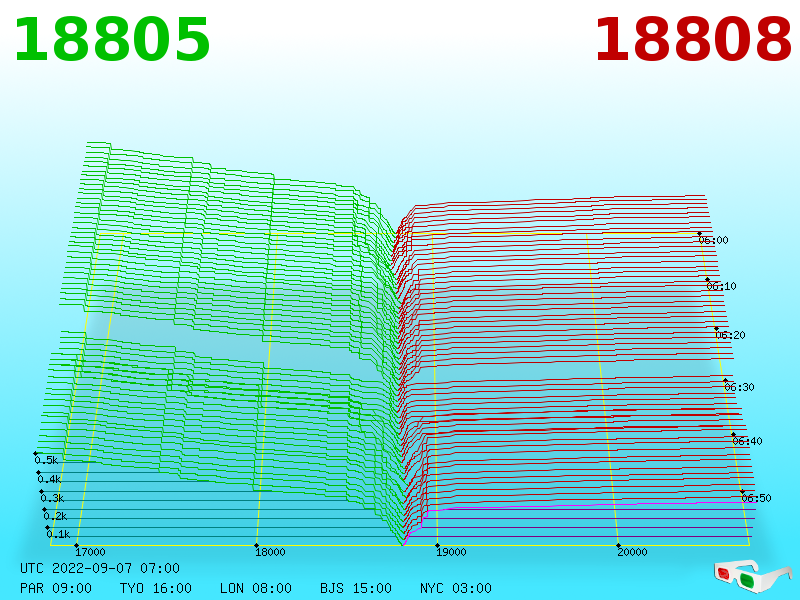Click the 06:30 time axis label
The width and height of the screenshot is (800, 600).
point(739,387)
